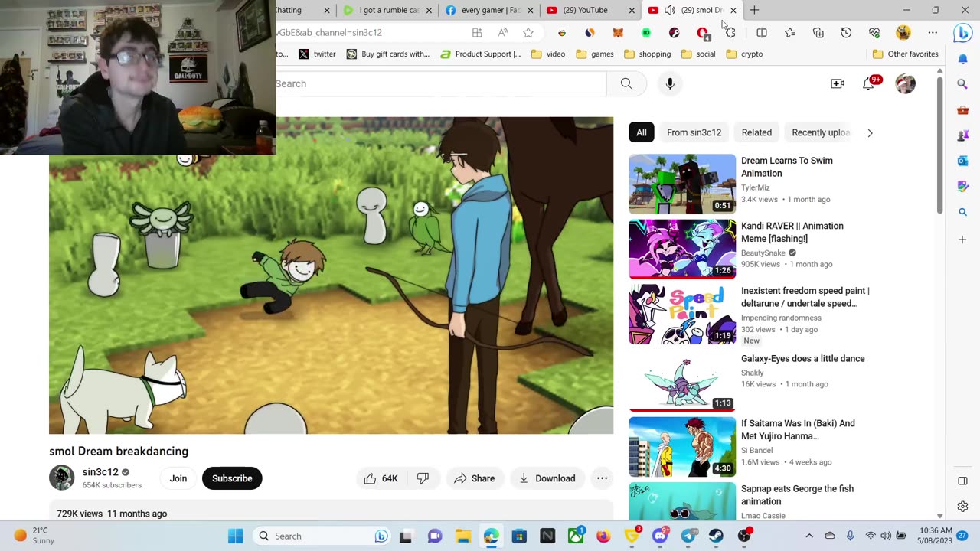The width and height of the screenshot is (980, 551).
Task: Open the YouTube notifications bell
Action: pyautogui.click(x=868, y=83)
